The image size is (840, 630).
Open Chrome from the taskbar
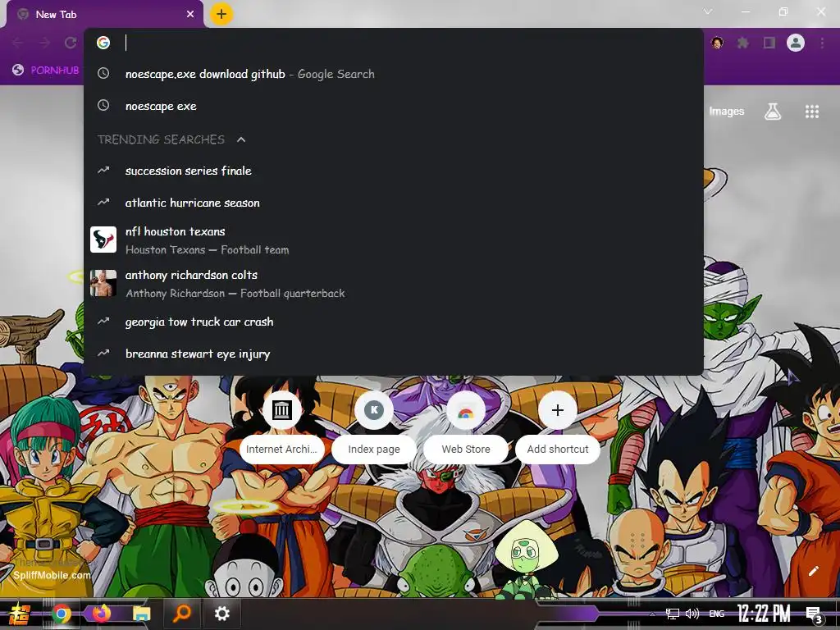(61, 614)
